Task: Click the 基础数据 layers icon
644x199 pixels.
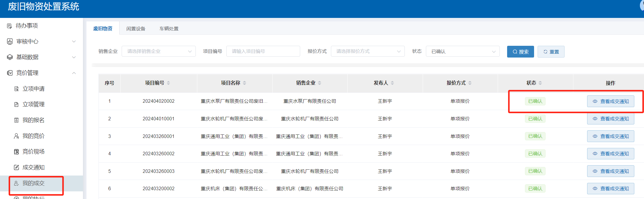Action: tap(10, 57)
